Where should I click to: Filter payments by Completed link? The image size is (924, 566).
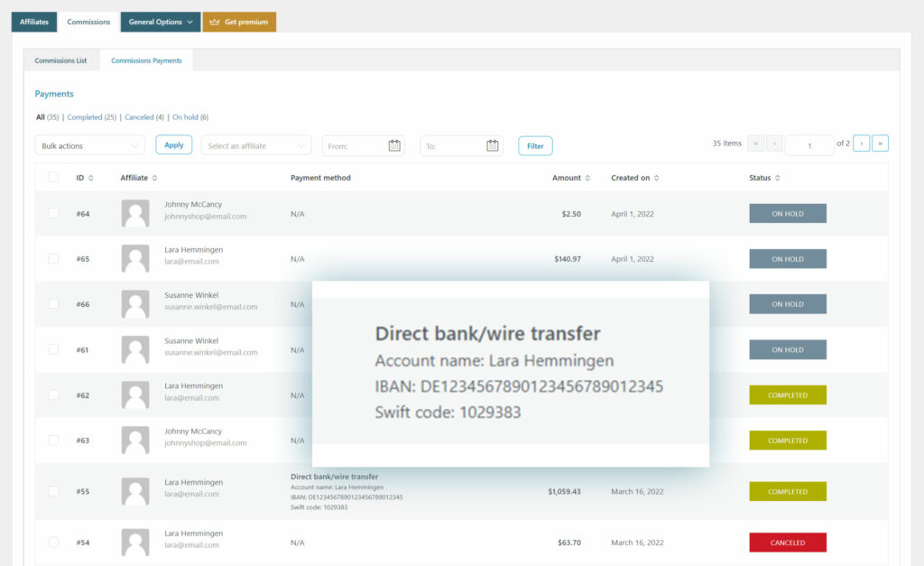tap(85, 117)
